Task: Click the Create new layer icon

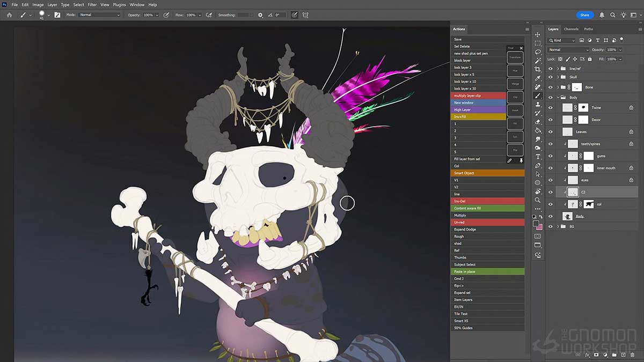Action: (x=623, y=354)
